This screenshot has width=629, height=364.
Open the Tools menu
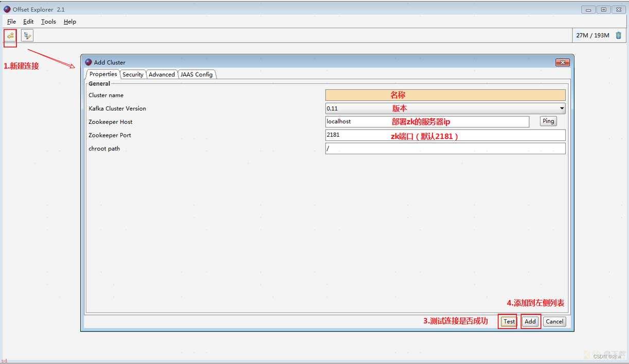[x=48, y=22]
